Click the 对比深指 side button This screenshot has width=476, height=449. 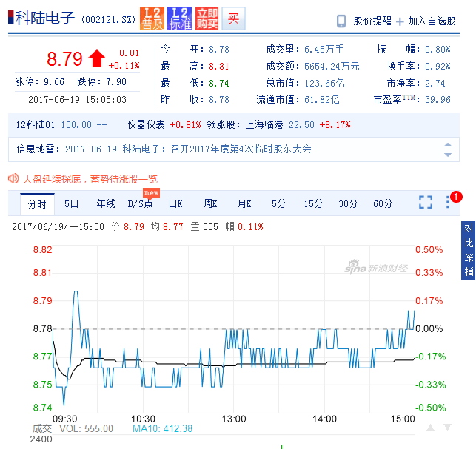[469, 250]
